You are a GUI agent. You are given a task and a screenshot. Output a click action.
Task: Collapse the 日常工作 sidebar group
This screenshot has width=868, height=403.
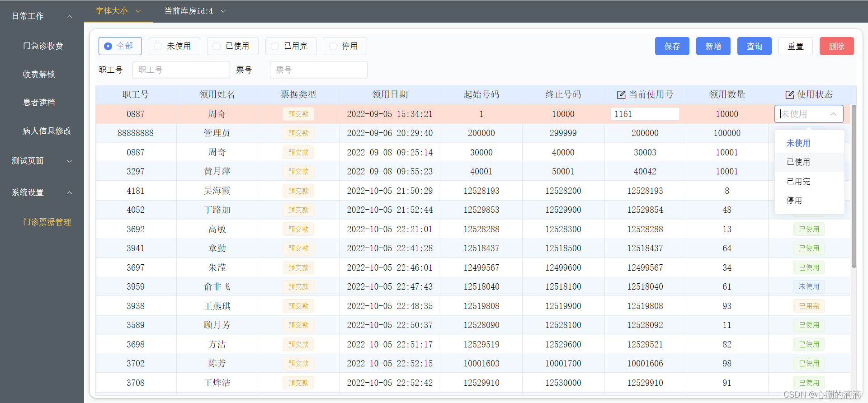click(x=42, y=16)
